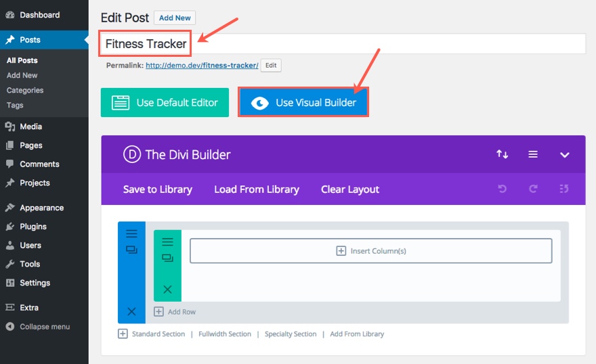Edit the post permalink
The width and height of the screenshot is (596, 364).
tap(271, 65)
